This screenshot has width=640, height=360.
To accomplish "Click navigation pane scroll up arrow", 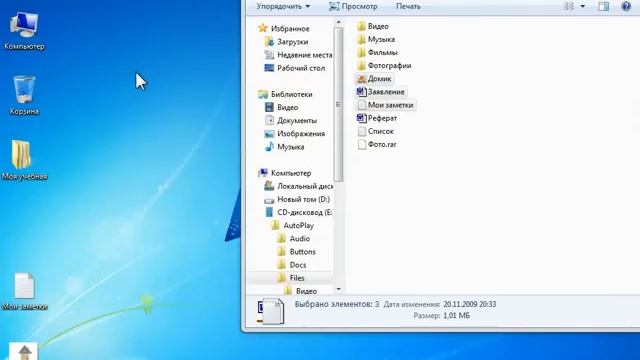I will pos(338,22).
